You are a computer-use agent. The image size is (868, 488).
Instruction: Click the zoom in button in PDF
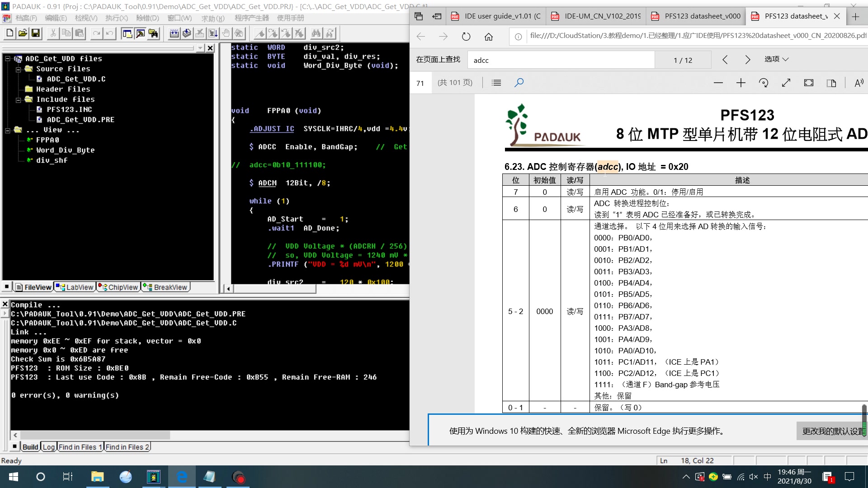click(741, 83)
